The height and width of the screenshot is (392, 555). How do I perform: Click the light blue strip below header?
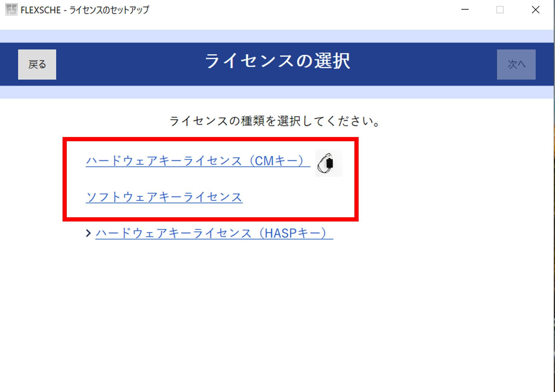(277, 92)
